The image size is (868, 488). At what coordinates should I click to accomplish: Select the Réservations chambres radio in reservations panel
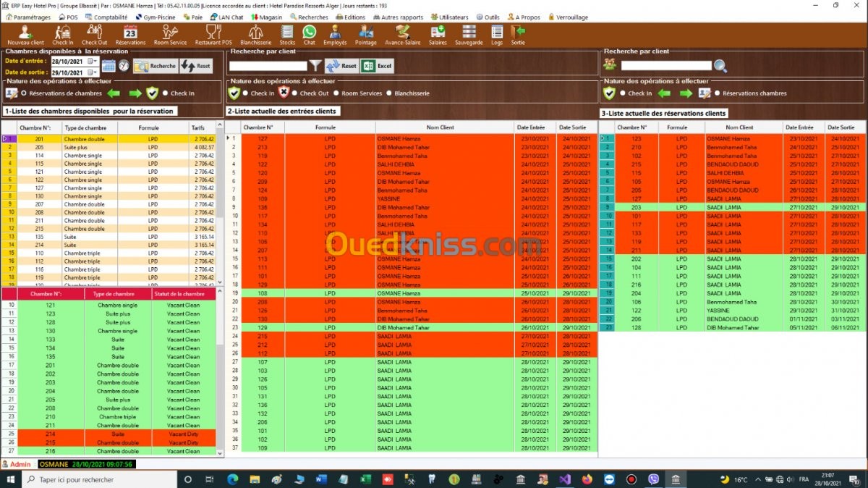pyautogui.click(x=717, y=93)
